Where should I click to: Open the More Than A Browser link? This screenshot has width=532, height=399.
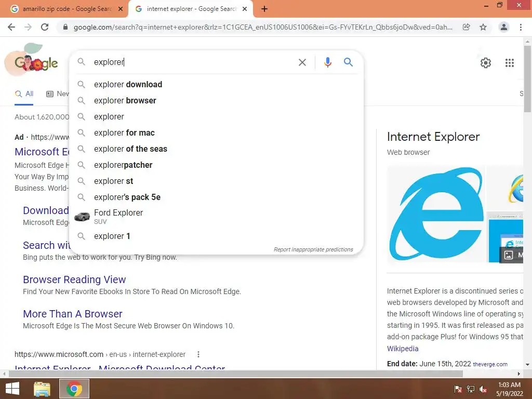(x=73, y=314)
